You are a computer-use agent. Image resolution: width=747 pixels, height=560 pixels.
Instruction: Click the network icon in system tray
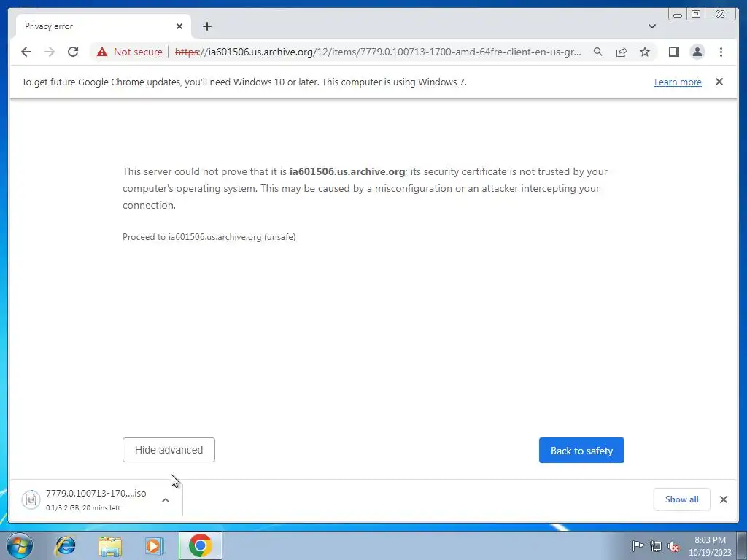click(x=656, y=546)
